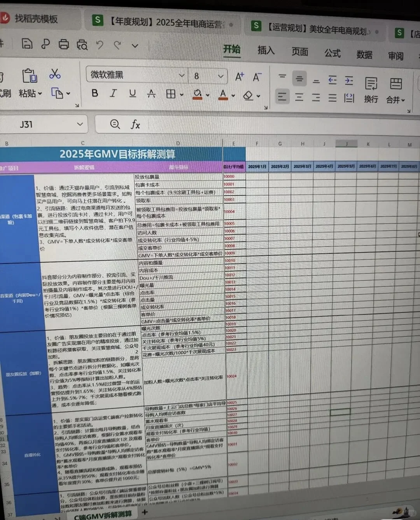Click the Save icon in quick access toolbar
Image resolution: width=420 pixels, height=520 pixels.
pos(27,44)
